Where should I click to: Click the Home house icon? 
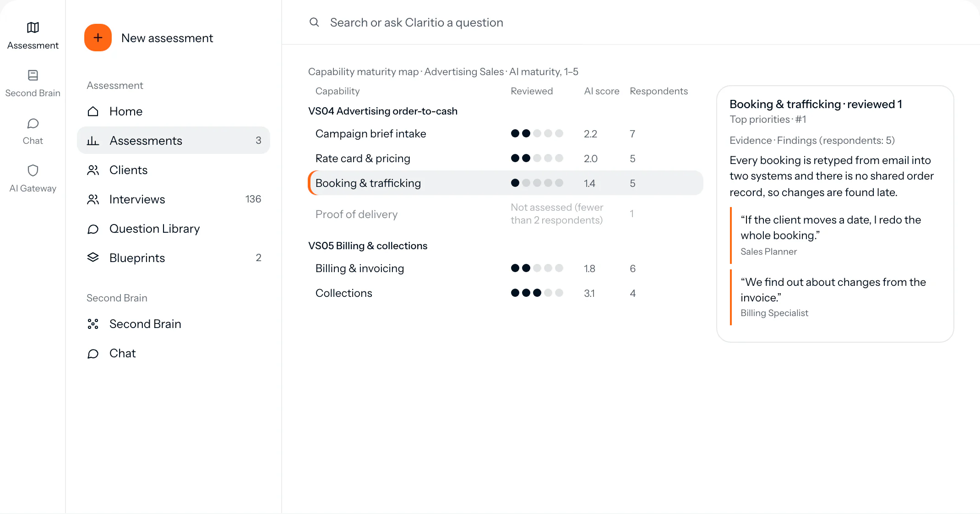93,111
